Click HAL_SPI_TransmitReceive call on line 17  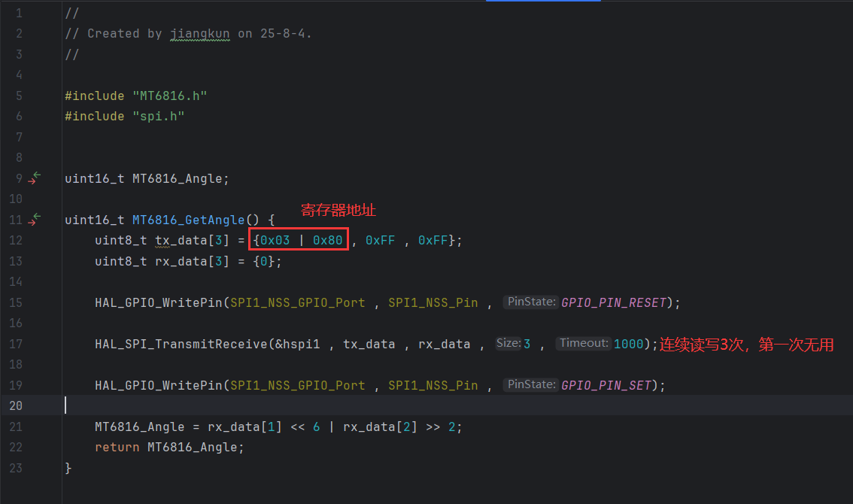181,344
